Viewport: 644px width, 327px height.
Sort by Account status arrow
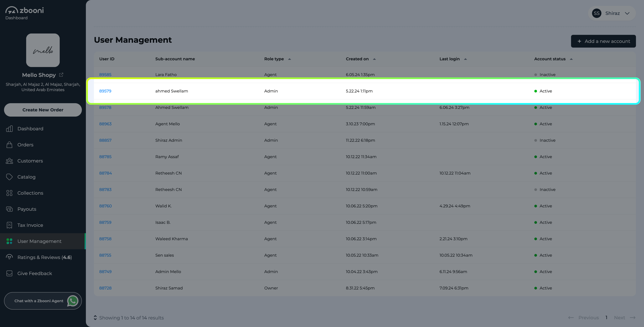pos(571,59)
